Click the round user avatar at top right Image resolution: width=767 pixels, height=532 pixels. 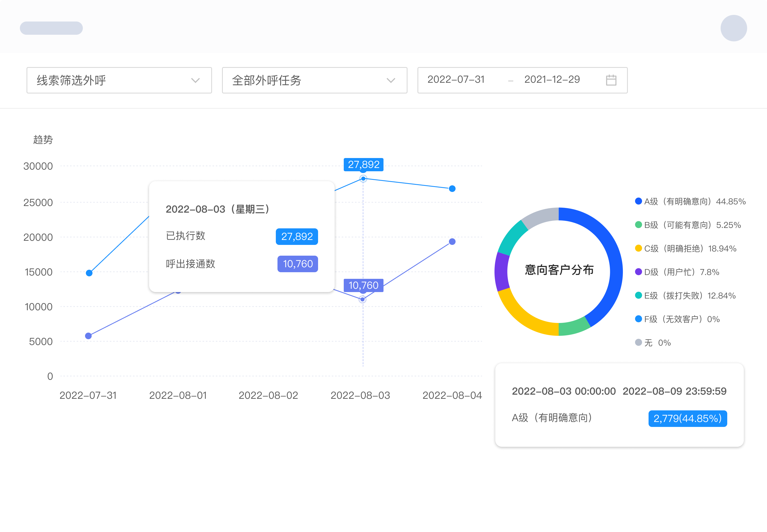tap(733, 28)
